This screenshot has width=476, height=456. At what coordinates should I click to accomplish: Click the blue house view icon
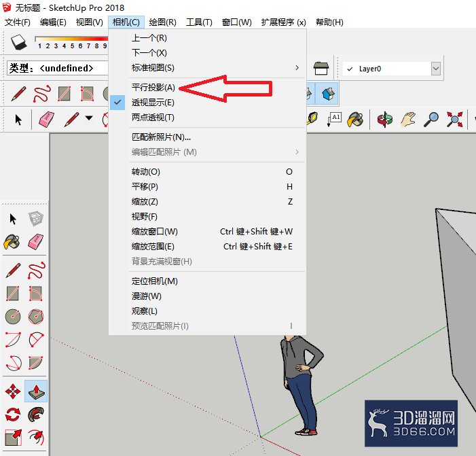[328, 94]
